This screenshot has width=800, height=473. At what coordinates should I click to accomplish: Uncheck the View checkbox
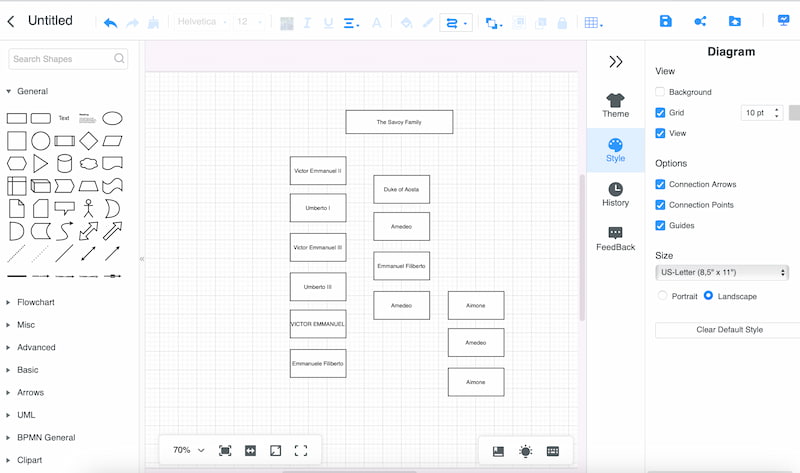click(660, 133)
